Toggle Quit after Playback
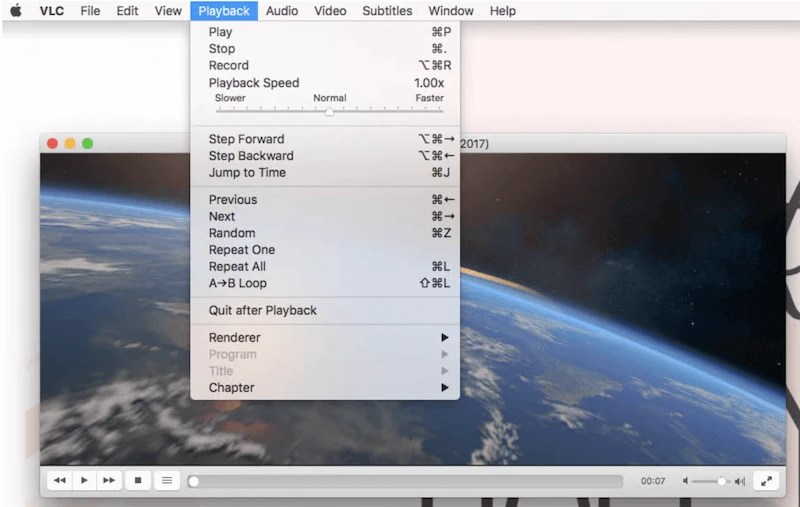Image resolution: width=800 pixels, height=507 pixels. pyautogui.click(x=325, y=310)
